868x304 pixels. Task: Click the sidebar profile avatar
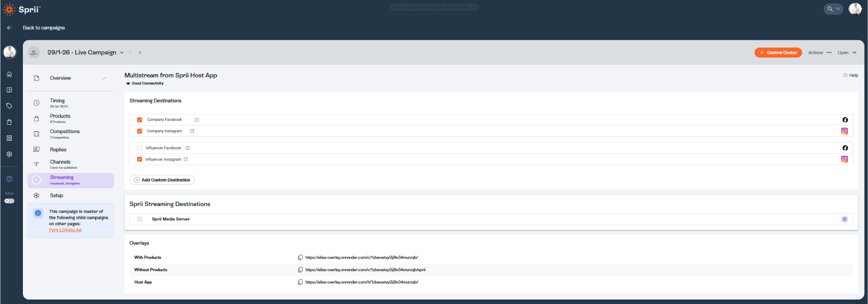point(9,52)
